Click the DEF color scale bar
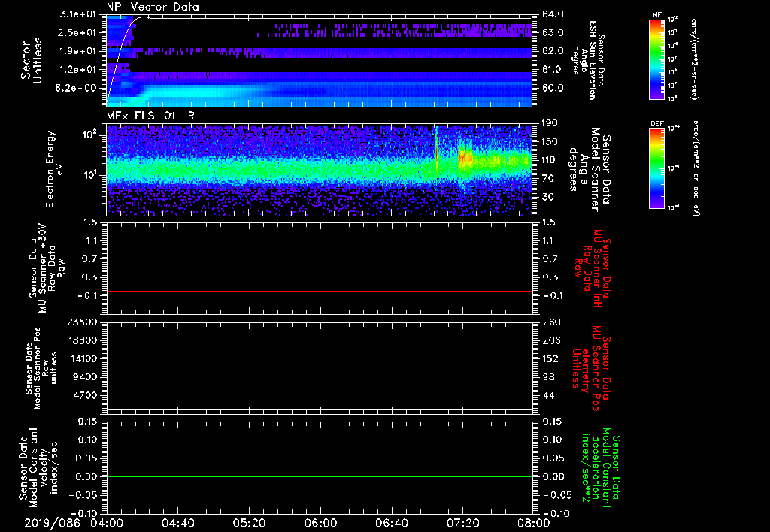The image size is (770, 532). [656, 167]
